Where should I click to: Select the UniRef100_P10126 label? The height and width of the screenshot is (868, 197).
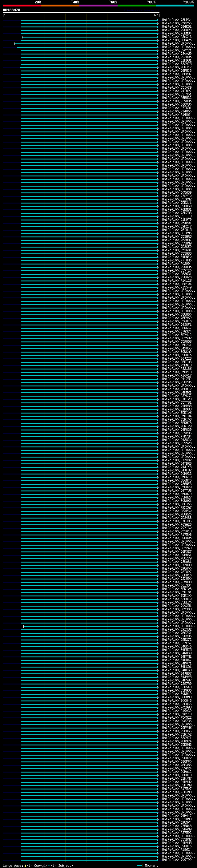[177, 281]
